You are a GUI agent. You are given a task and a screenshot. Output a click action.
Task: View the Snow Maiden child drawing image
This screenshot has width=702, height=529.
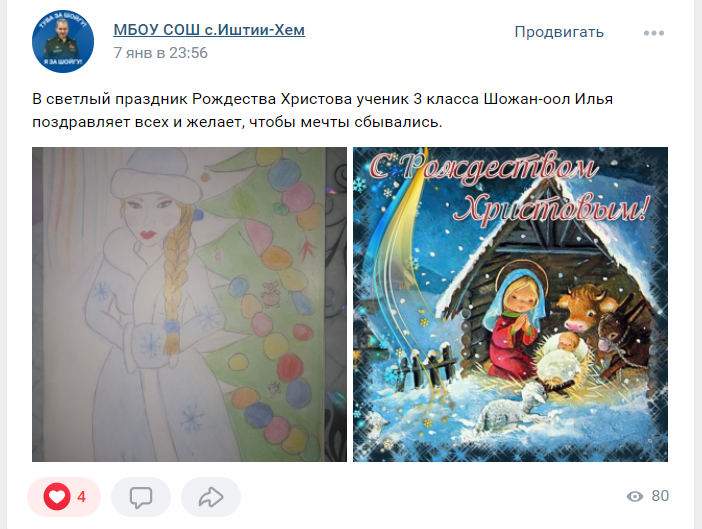189,304
